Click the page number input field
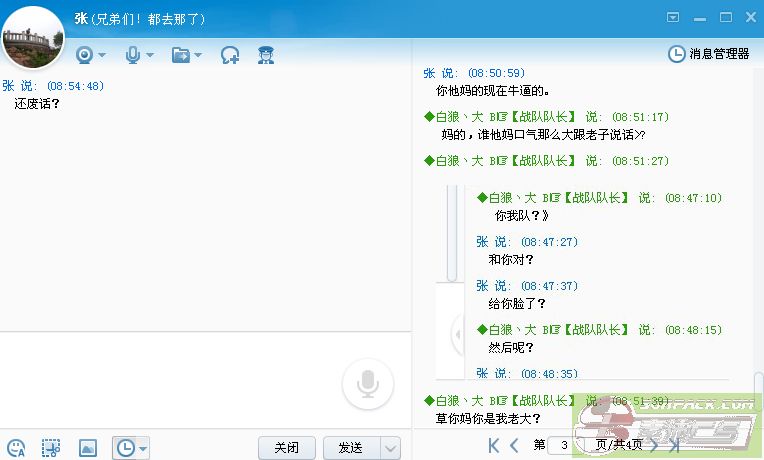Screen dimensions: 764x460 (x=565, y=445)
